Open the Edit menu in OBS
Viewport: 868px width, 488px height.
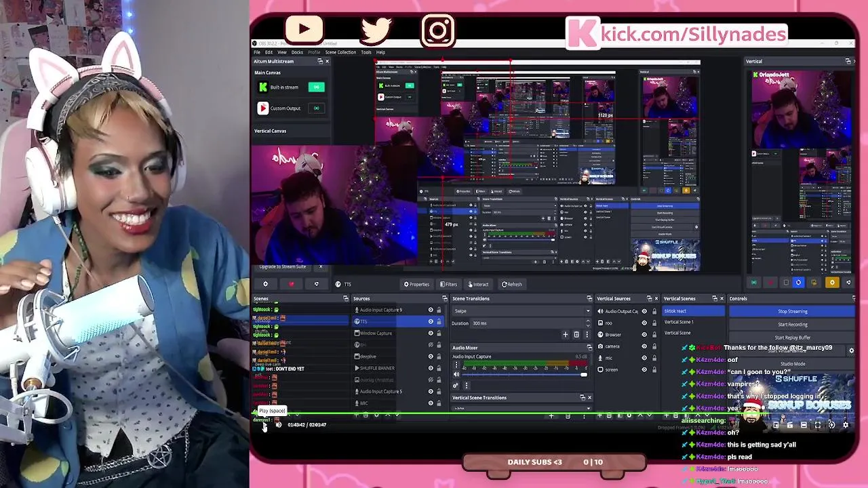pyautogui.click(x=269, y=52)
